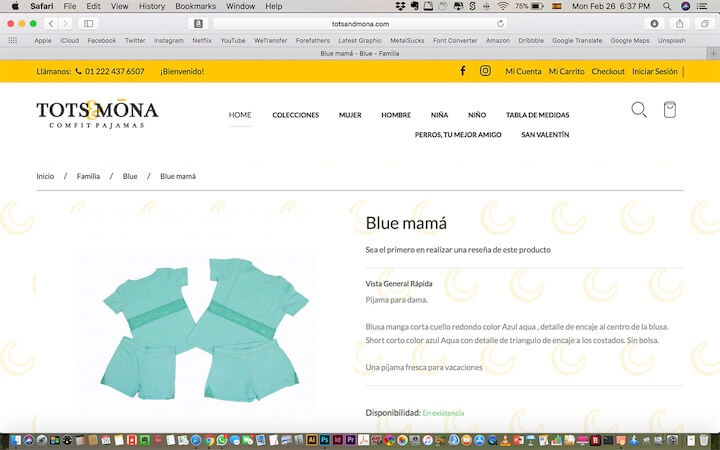The image size is (720, 450).
Task: Click the Iniciar Sesión link
Action: [x=655, y=71]
